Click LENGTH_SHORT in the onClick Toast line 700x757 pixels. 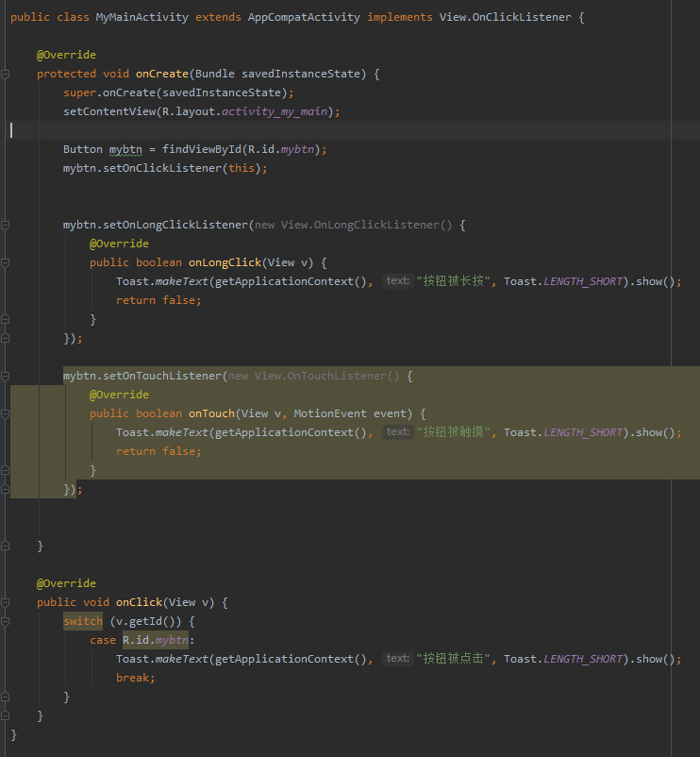click(583, 659)
